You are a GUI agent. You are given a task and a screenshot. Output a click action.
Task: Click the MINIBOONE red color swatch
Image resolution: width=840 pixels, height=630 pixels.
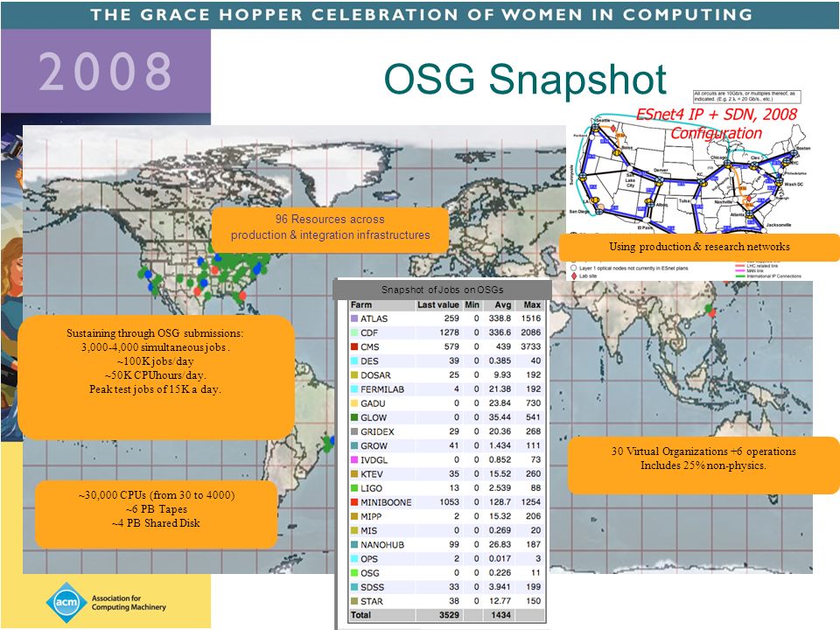point(354,502)
